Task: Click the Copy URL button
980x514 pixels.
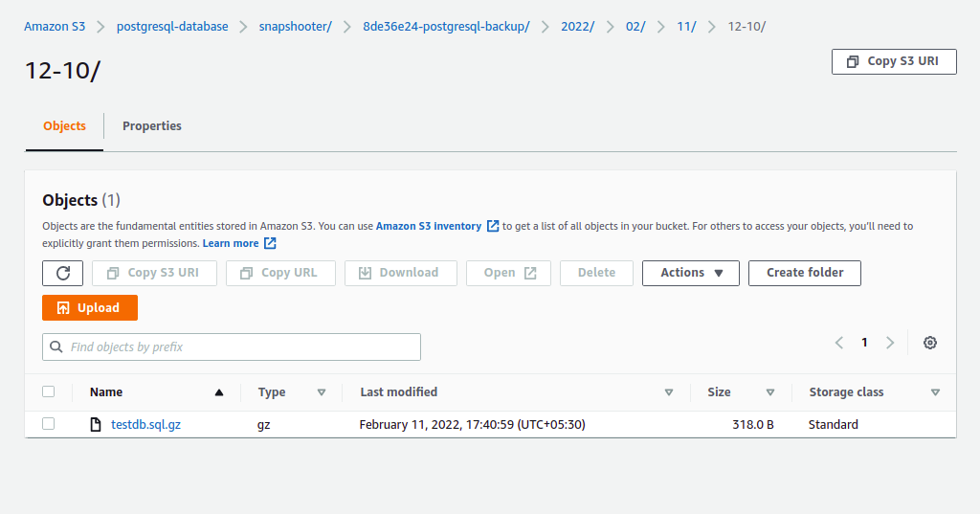Action: click(x=280, y=273)
